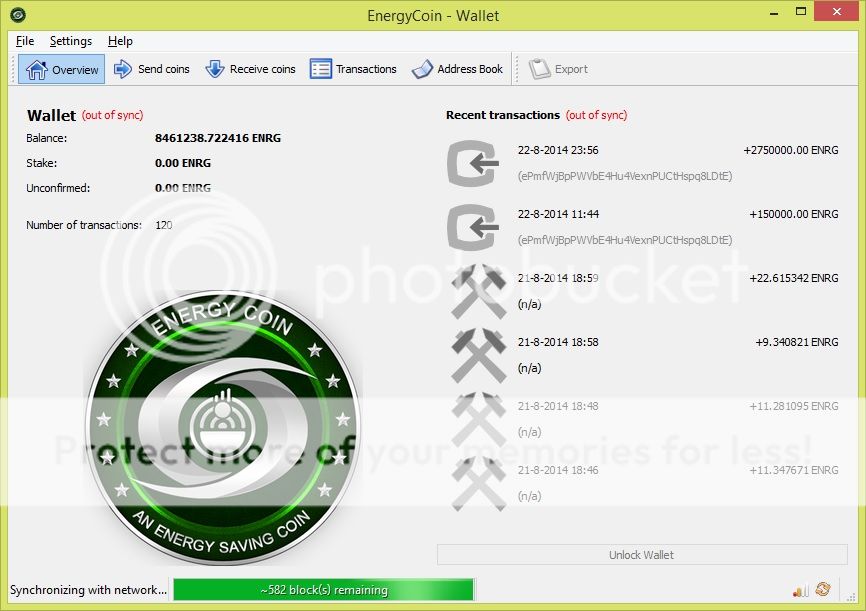This screenshot has height=611, width=866.
Task: Open the File menu
Action: click(25, 41)
